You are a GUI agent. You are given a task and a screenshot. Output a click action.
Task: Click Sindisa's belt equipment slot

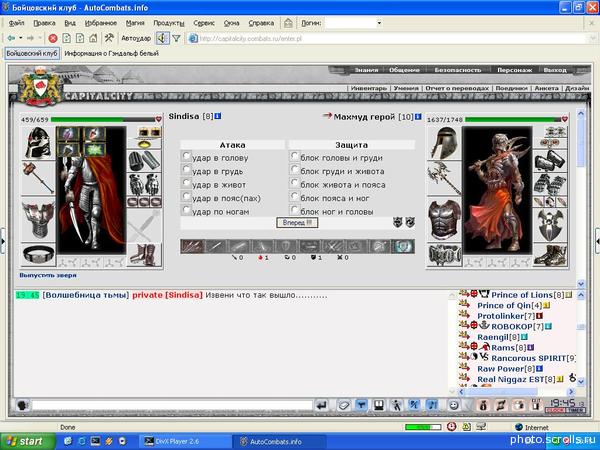(x=37, y=253)
